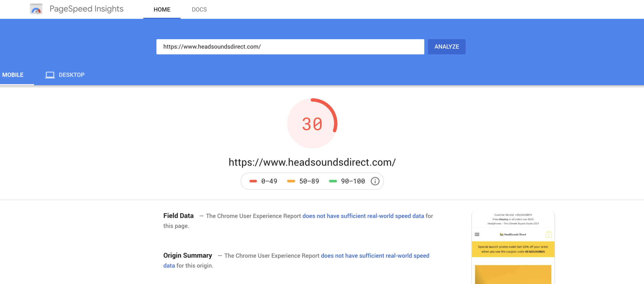Open the HOME tab
Image resolution: width=644 pixels, height=284 pixels.
pyautogui.click(x=162, y=10)
